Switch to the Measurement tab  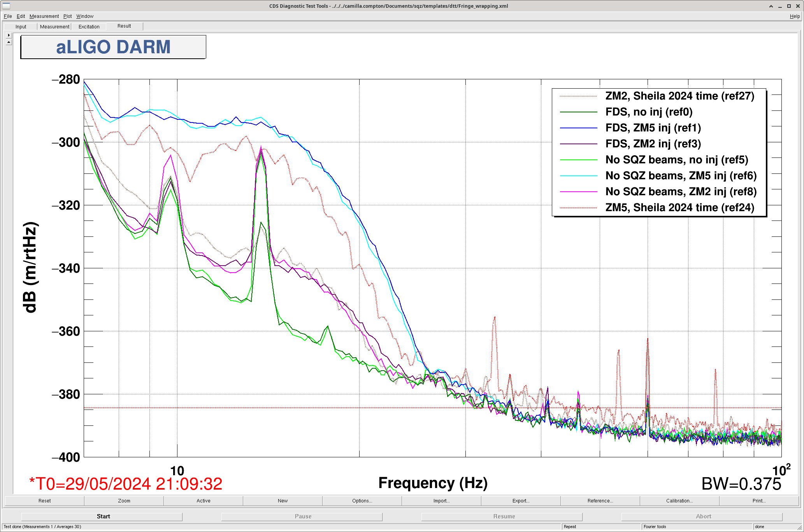click(54, 27)
